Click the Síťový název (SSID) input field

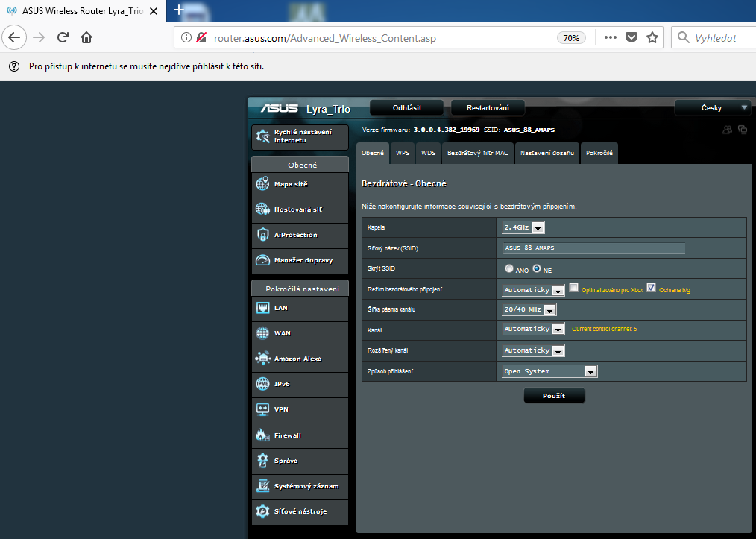click(593, 248)
